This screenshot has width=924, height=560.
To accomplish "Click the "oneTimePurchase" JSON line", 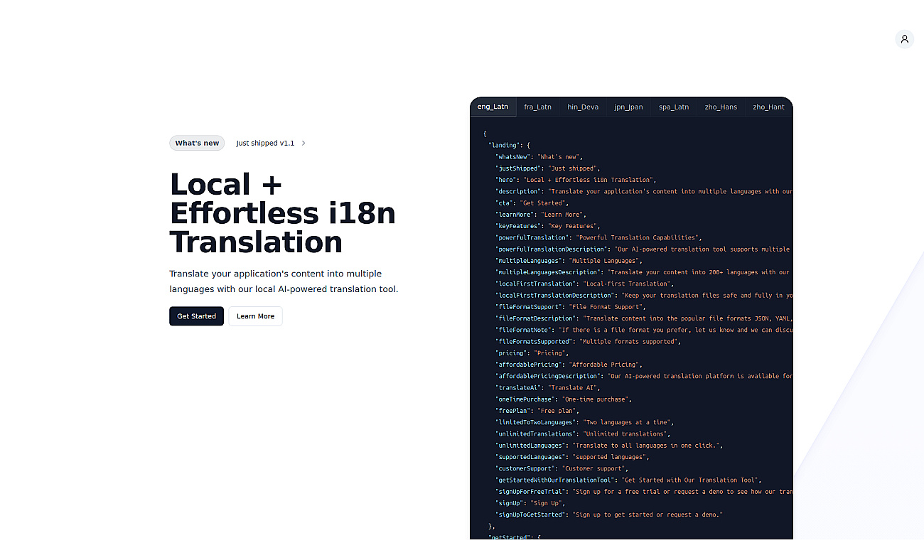I will 564,399.
